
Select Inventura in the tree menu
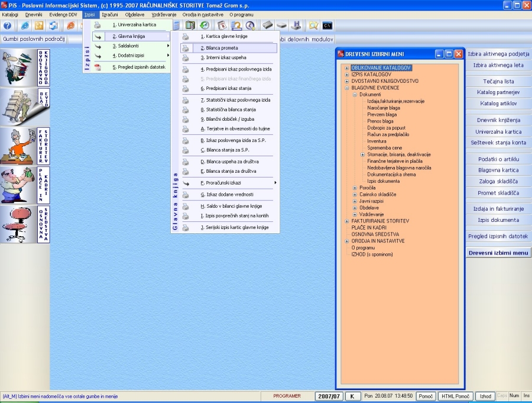tap(377, 141)
